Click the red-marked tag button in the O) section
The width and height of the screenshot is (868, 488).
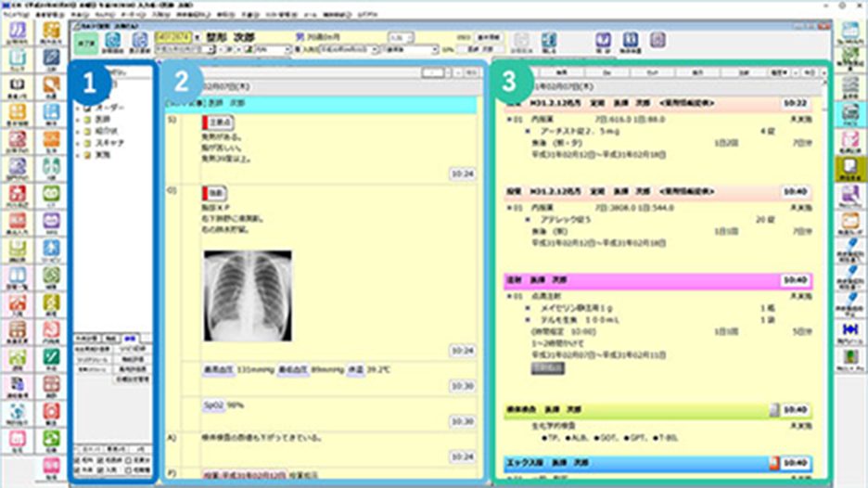click(214, 193)
